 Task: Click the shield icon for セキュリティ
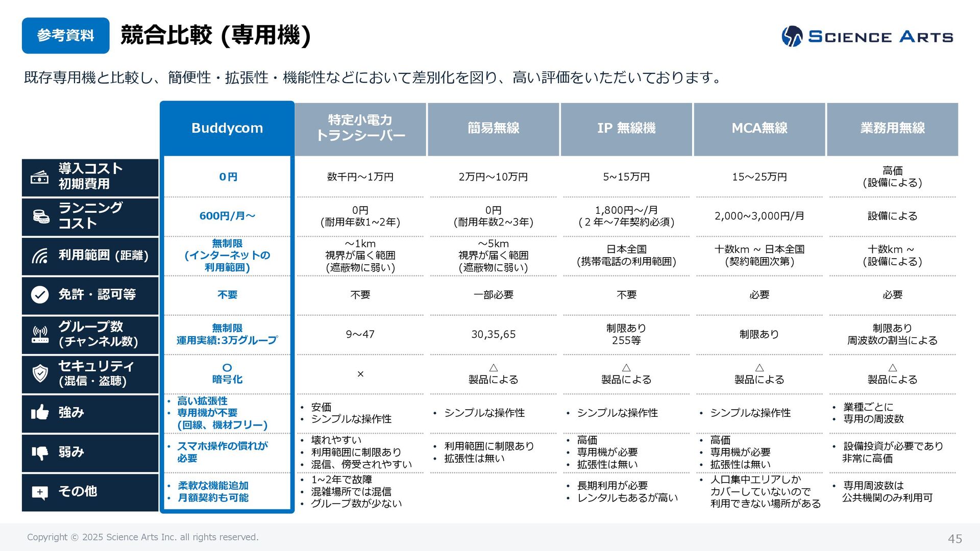40,373
